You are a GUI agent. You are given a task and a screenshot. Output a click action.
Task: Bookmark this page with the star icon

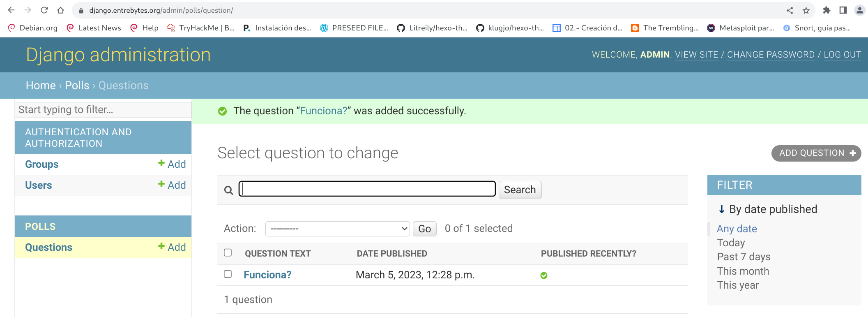806,10
